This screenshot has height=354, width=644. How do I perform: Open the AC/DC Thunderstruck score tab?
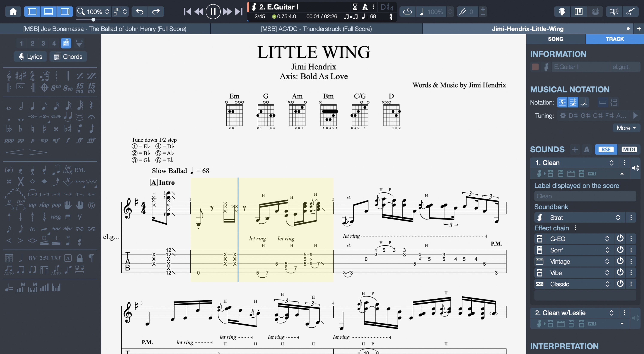316,29
